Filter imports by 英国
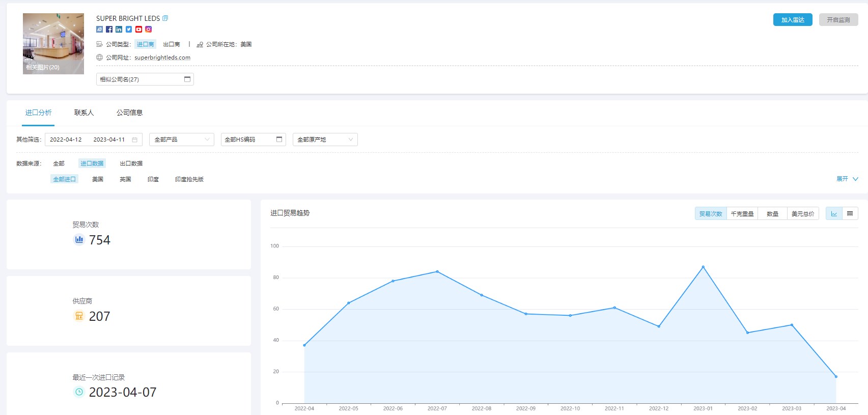Viewport: 868px width, 415px height. click(x=125, y=179)
